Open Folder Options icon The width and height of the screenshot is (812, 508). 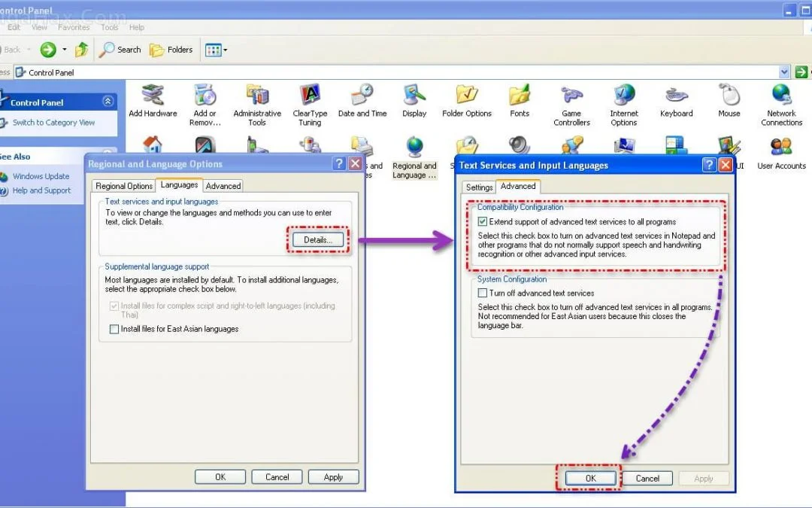pos(466,96)
